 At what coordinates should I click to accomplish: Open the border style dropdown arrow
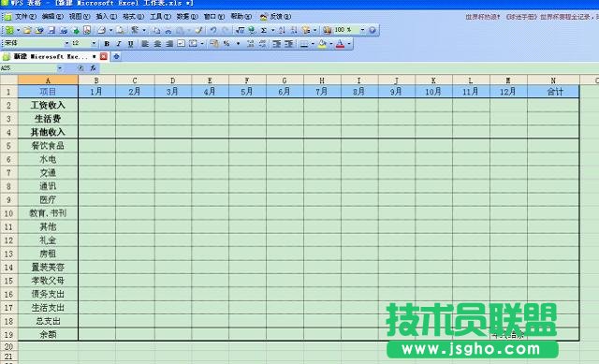313,44
